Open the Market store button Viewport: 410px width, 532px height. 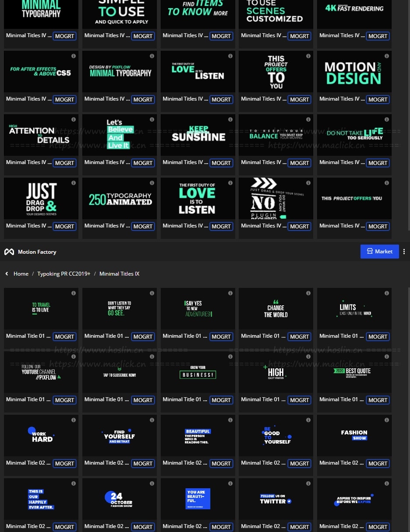point(379,252)
